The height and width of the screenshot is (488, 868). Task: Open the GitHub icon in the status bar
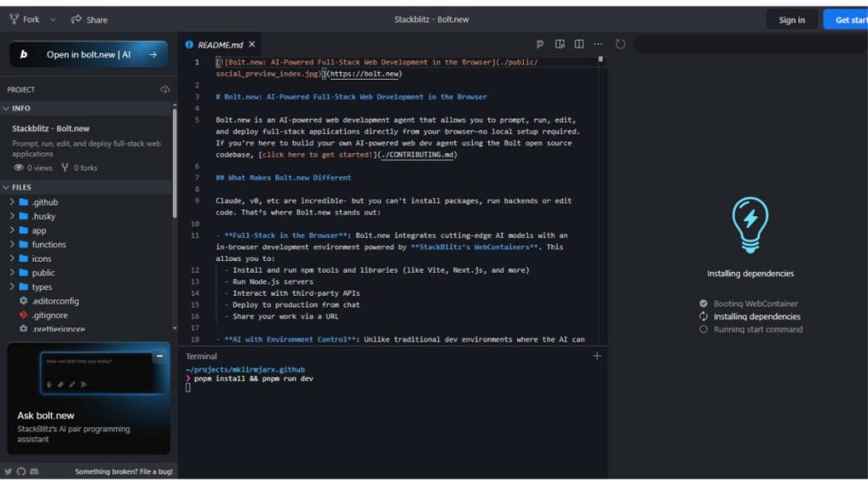pos(21,471)
